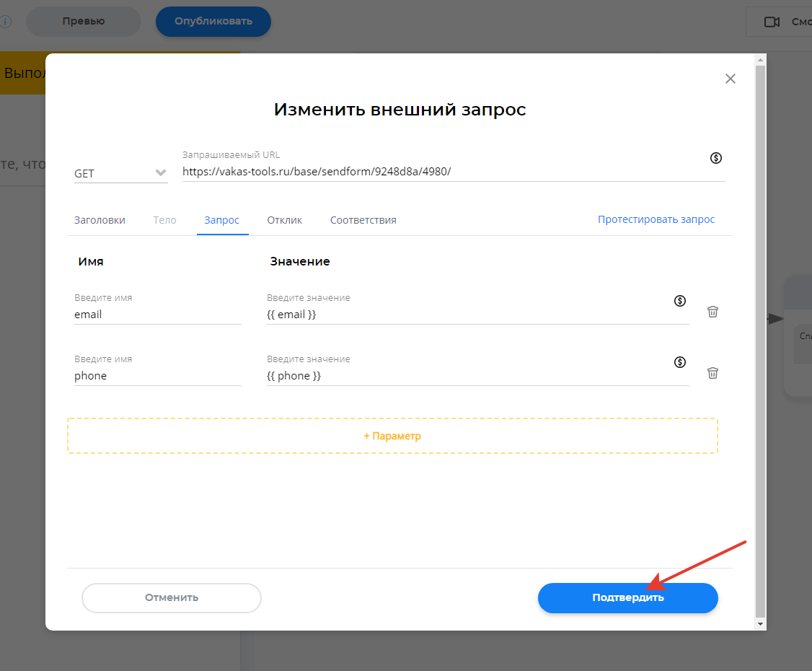Click the {{ phone }} value input field
This screenshot has height=671, width=812.
[469, 376]
